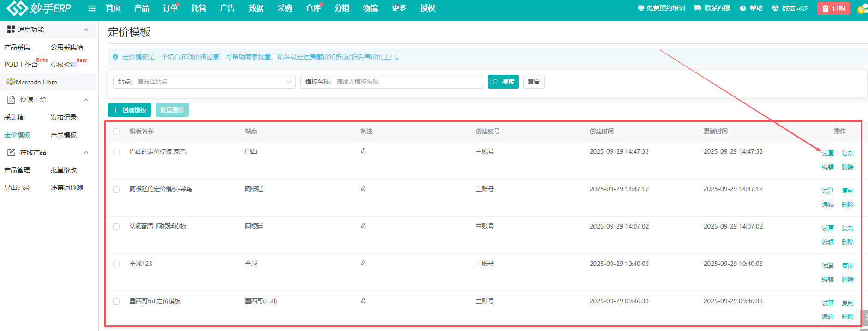The image size is (868, 331).
Task: Click remark pencil icon for 全球123 row
Action: coord(363,263)
